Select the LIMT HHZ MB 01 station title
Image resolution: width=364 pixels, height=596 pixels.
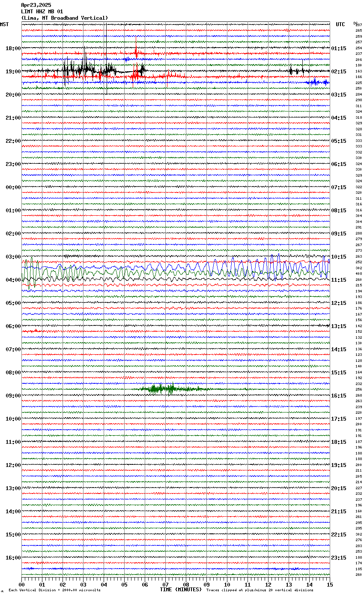(42, 12)
